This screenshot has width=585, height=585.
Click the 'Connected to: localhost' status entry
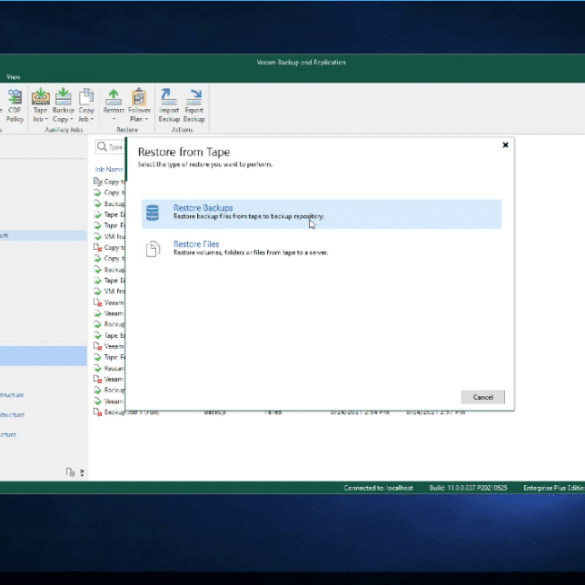(378, 488)
